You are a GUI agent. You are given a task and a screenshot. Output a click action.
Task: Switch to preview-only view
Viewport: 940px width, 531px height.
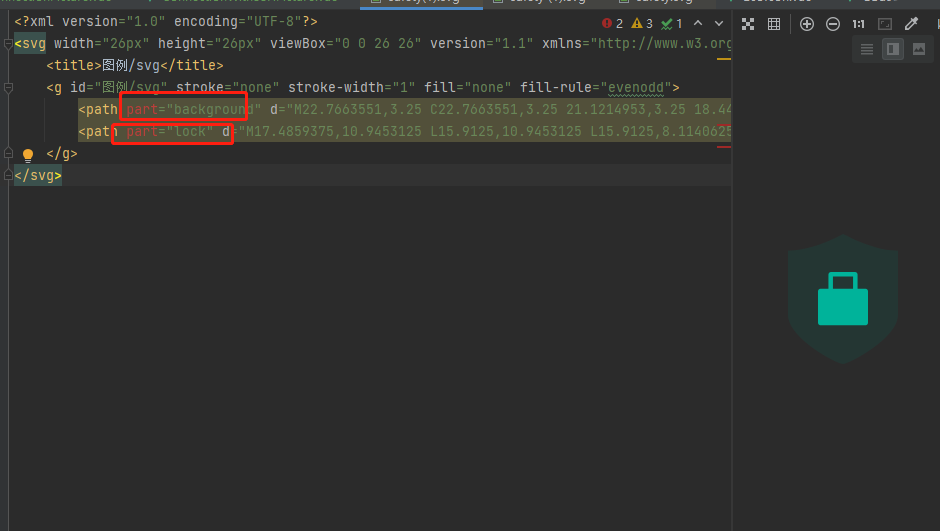tap(918, 49)
